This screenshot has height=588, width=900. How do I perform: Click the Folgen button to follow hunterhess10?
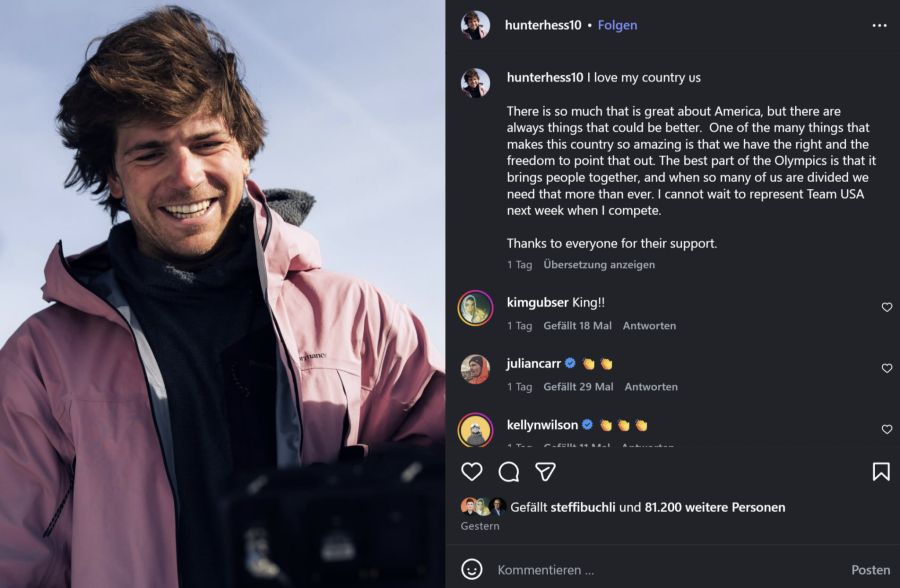click(x=617, y=25)
